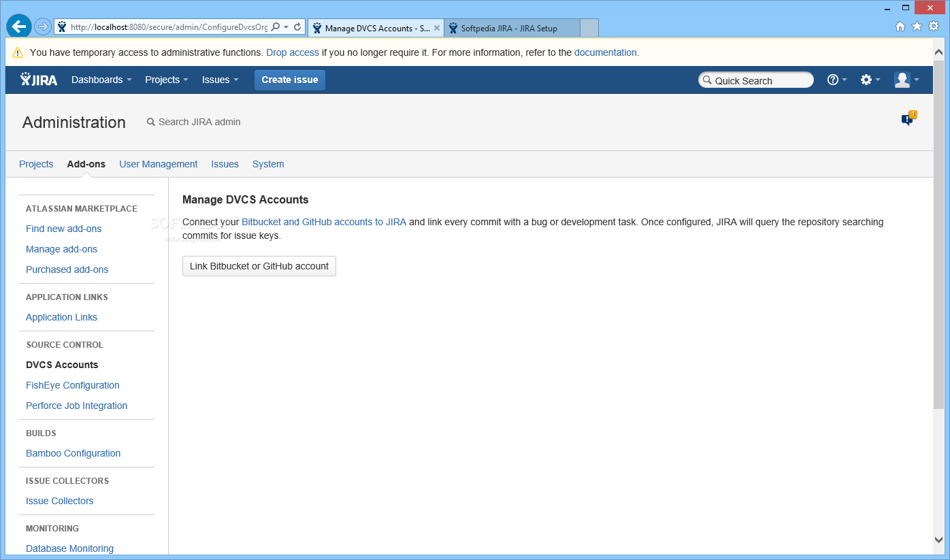Switch to the Issues admin tab

pos(225,164)
